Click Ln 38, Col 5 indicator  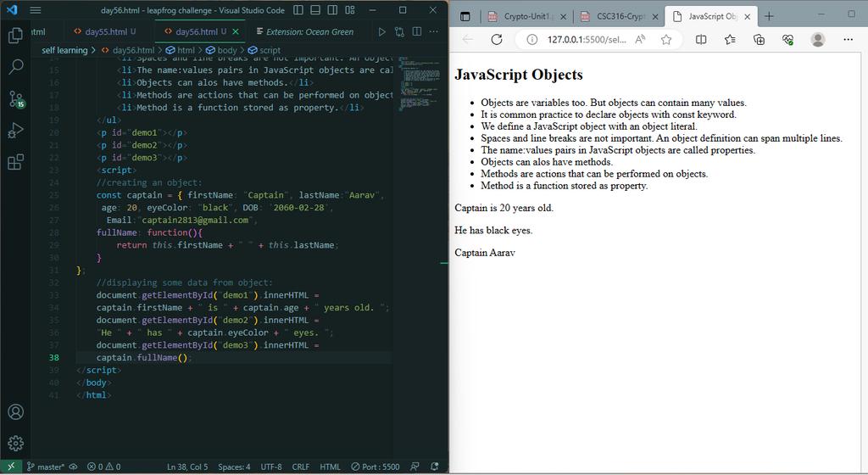coord(187,467)
